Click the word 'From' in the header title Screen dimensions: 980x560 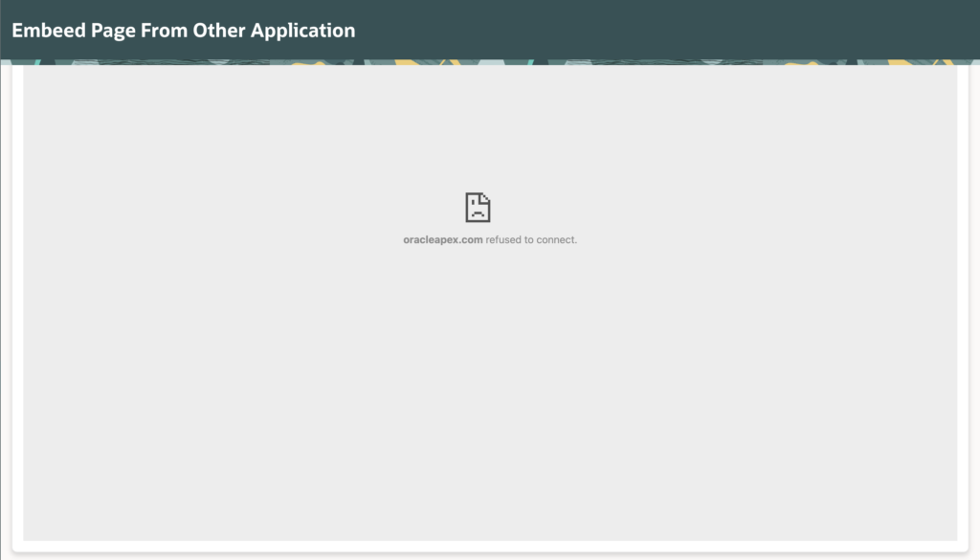(165, 30)
